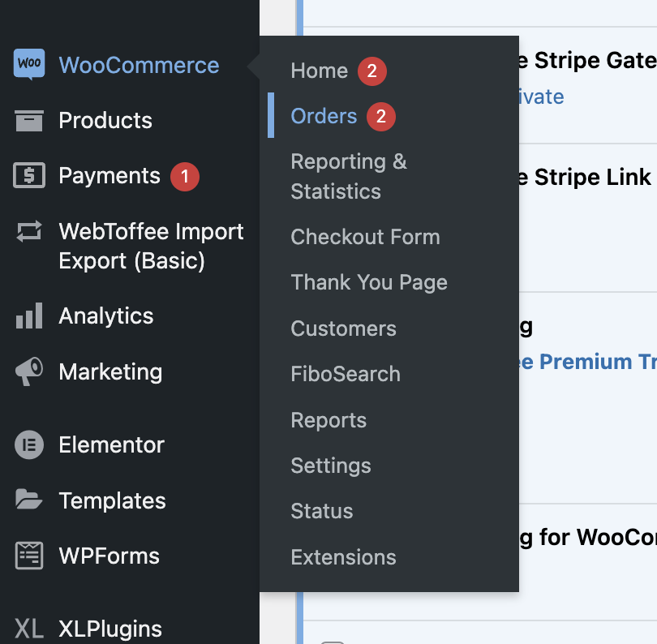Click the Payments dollar sign icon
This screenshot has width=657, height=644.
click(x=29, y=176)
